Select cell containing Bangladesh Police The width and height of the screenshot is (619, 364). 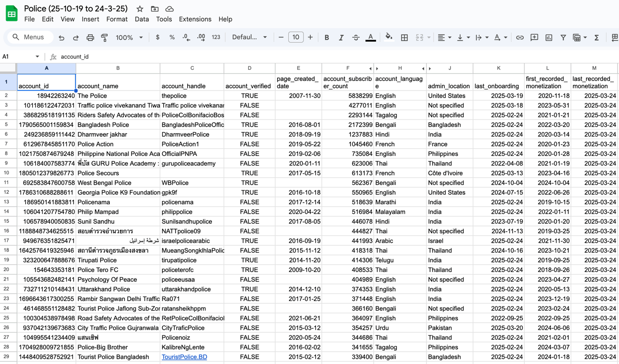(118, 125)
